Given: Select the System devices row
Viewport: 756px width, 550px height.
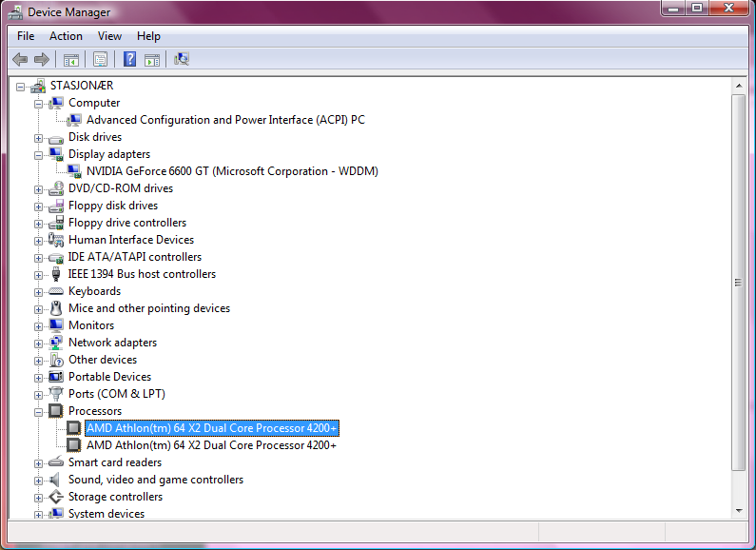Looking at the screenshot, I should tap(107, 513).
